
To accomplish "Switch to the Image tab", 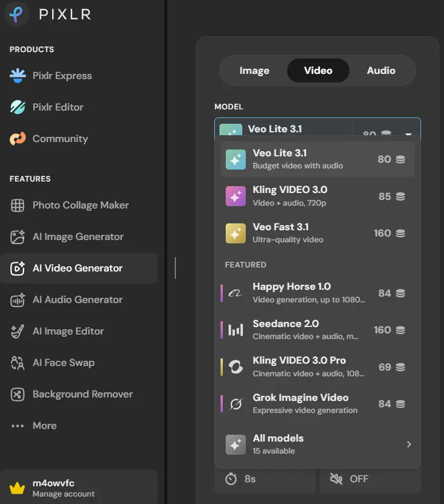I will point(254,70).
